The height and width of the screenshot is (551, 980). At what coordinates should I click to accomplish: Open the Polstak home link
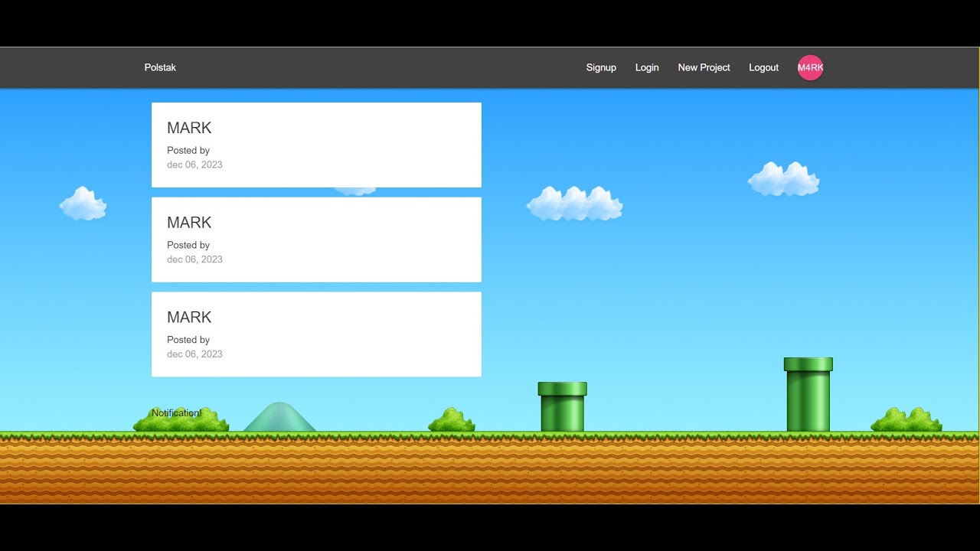tap(160, 67)
